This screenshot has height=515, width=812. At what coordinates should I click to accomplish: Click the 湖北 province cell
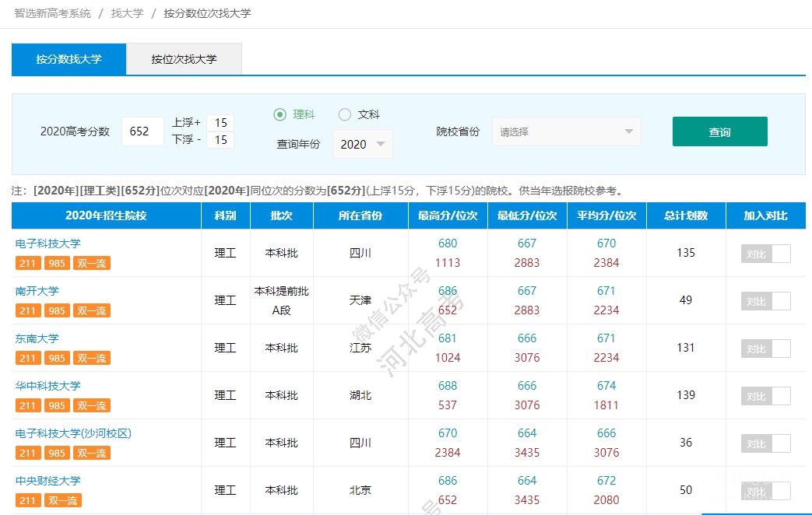(360, 395)
